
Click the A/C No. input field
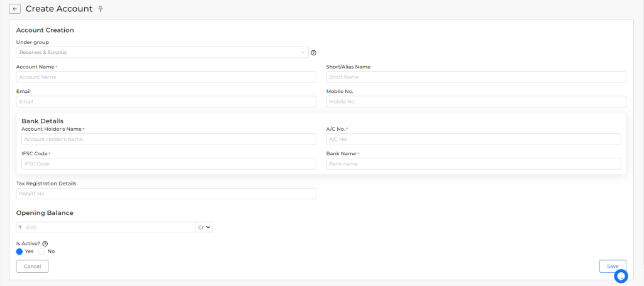coord(474,139)
